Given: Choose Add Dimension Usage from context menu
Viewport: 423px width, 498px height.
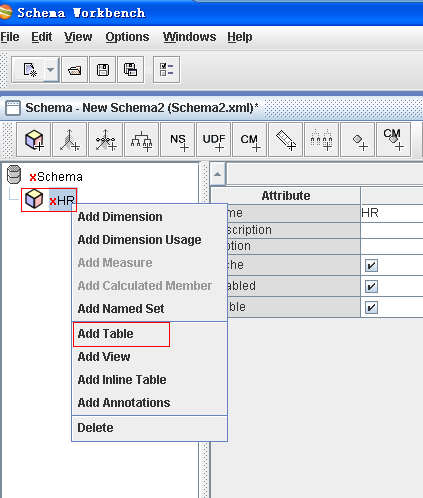Looking at the screenshot, I should tap(149, 240).
